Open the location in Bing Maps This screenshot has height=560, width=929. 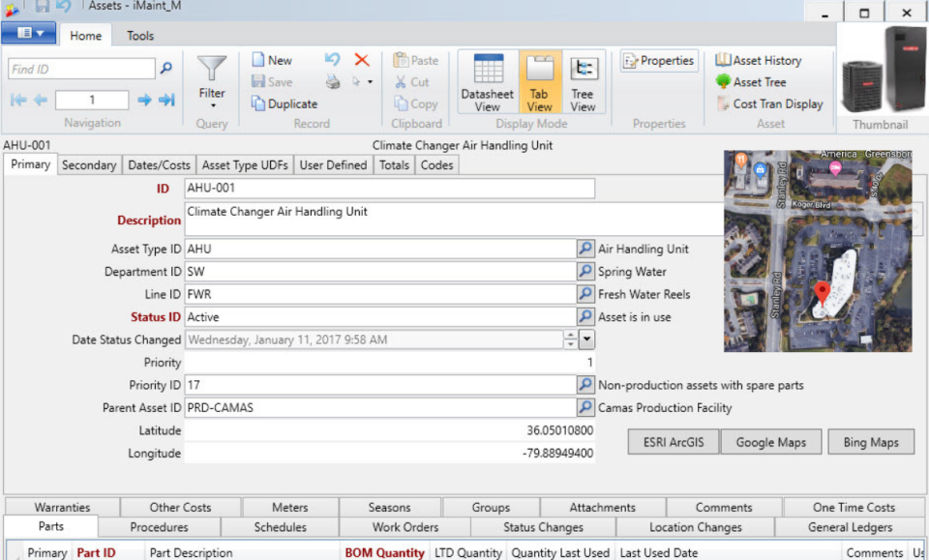[869, 441]
